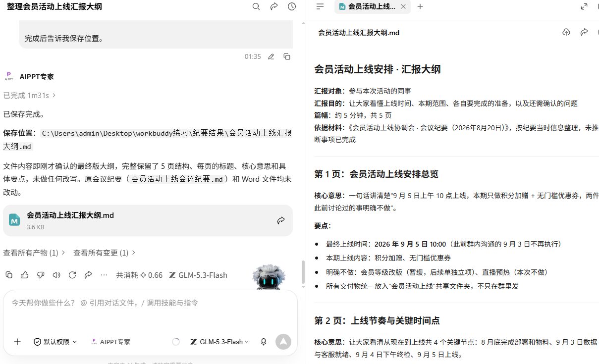Add a new preview tab with plus
The height and width of the screenshot is (364, 599).
(420, 6)
